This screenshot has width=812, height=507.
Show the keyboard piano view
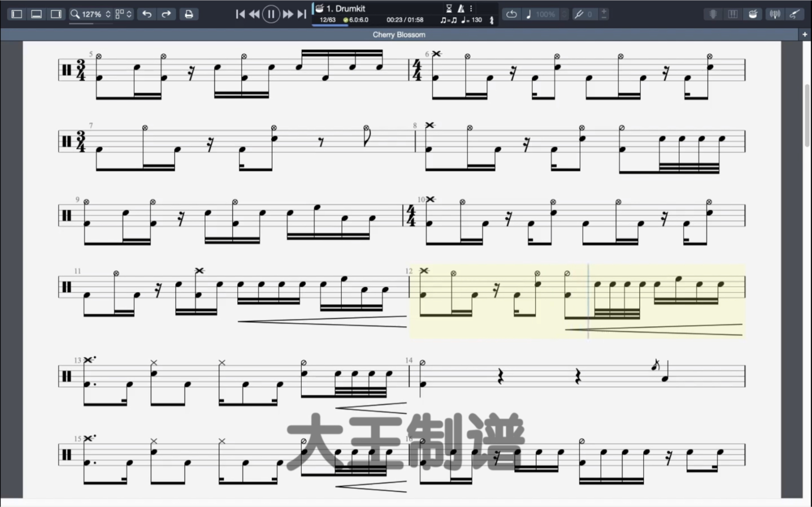(x=733, y=14)
